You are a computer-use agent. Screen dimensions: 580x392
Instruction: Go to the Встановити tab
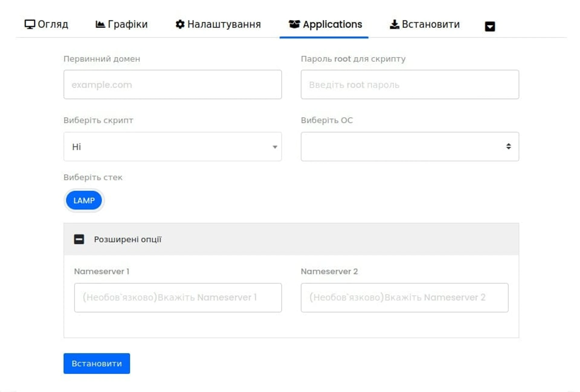tap(425, 24)
